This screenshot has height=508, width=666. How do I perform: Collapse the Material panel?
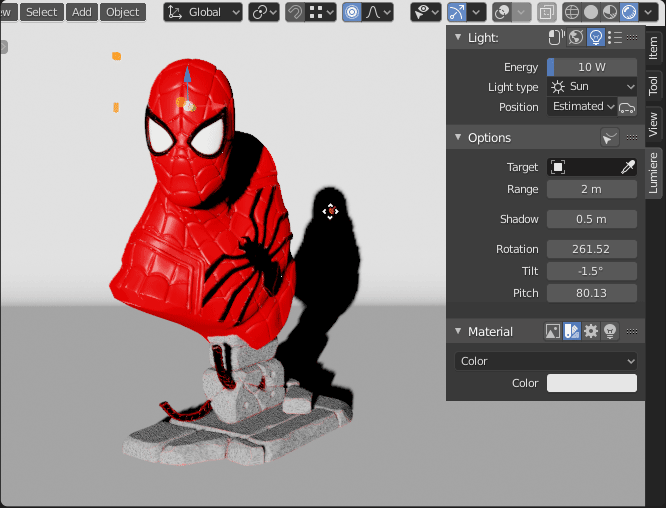click(458, 331)
